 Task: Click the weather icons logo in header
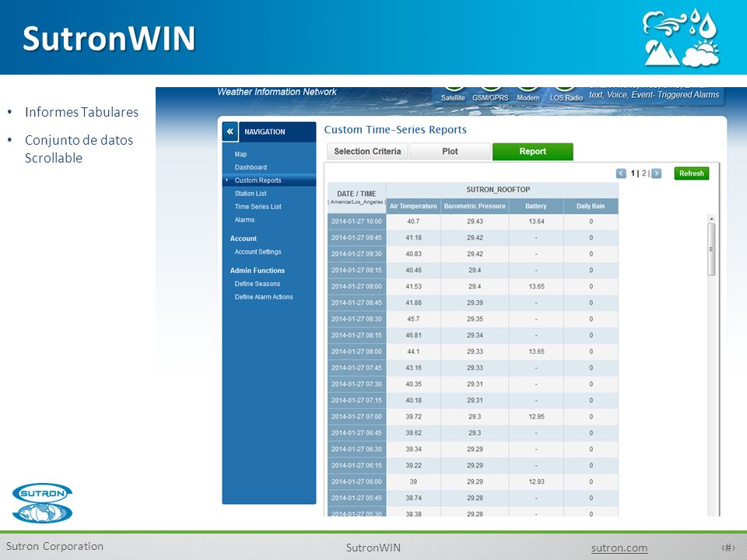point(681,38)
